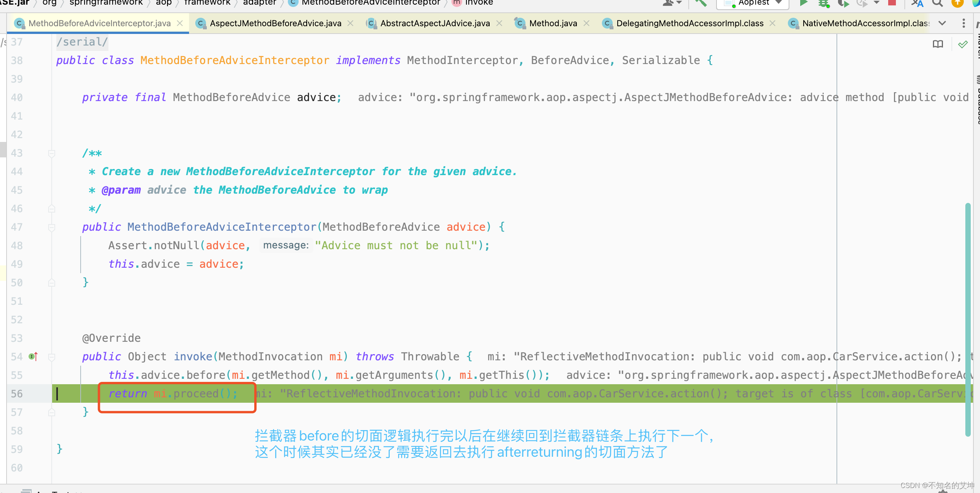Viewport: 980px width, 493px height.
Task: Build project with the hammer icon
Action: (x=701, y=3)
